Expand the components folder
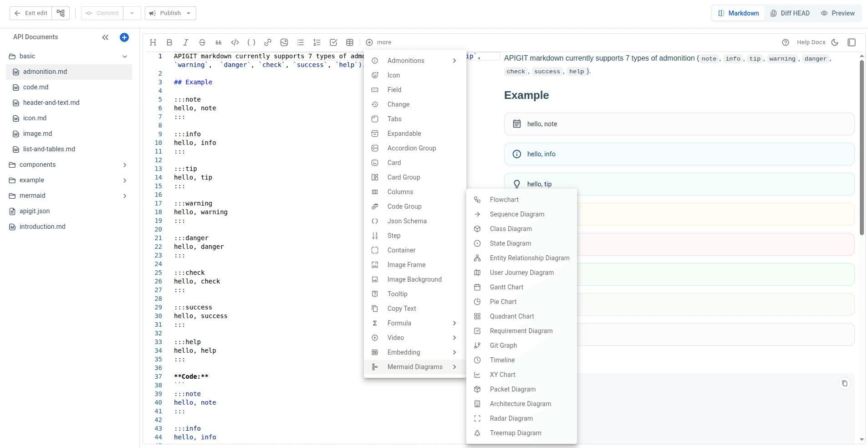Viewport: 868px width, 448px height. pos(125,165)
